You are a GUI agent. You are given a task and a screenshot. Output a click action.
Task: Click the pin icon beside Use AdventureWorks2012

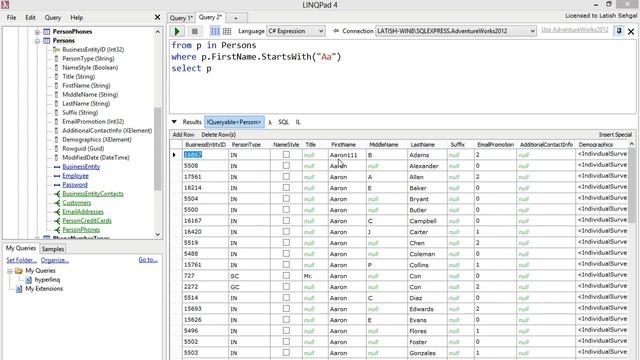tap(619, 31)
